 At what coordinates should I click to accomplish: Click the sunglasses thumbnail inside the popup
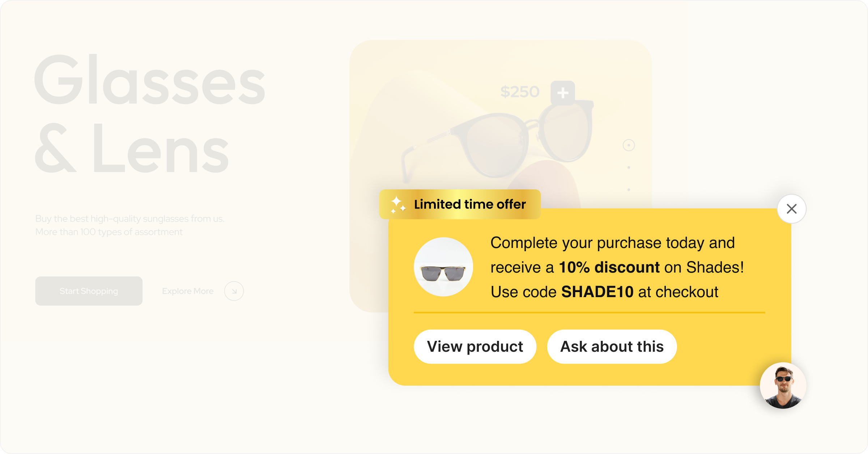tap(443, 266)
